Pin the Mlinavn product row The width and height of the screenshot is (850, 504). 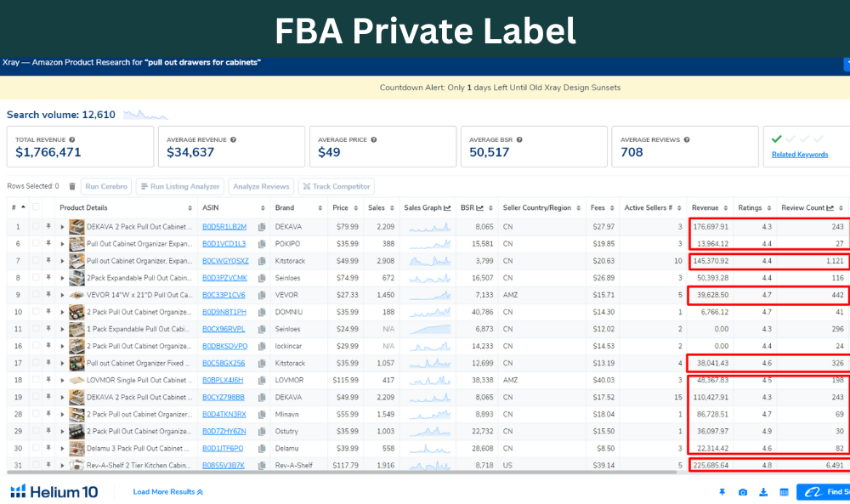coord(48,414)
